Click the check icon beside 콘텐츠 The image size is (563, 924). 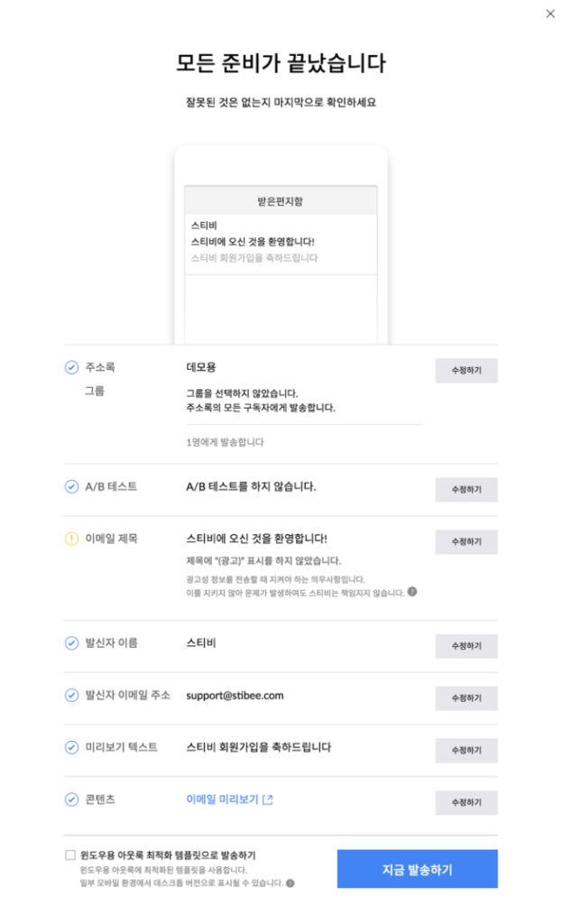click(72, 799)
